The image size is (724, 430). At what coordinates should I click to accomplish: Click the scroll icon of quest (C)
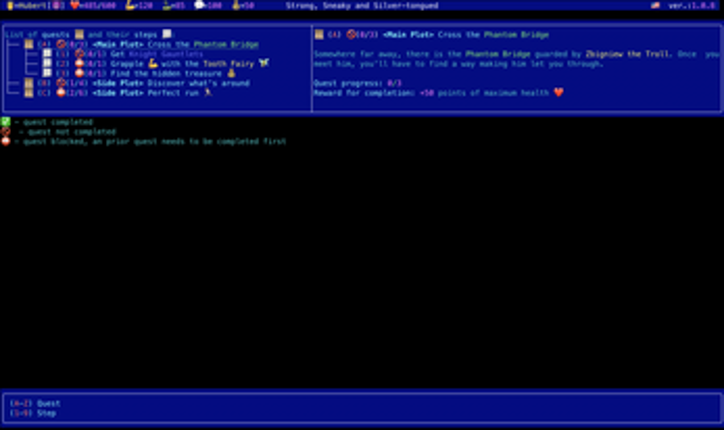coord(29,93)
